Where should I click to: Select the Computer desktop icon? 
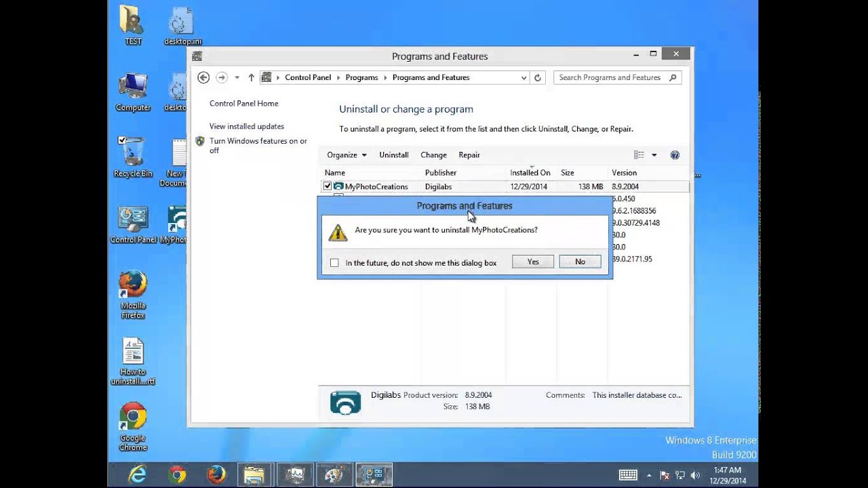[133, 91]
